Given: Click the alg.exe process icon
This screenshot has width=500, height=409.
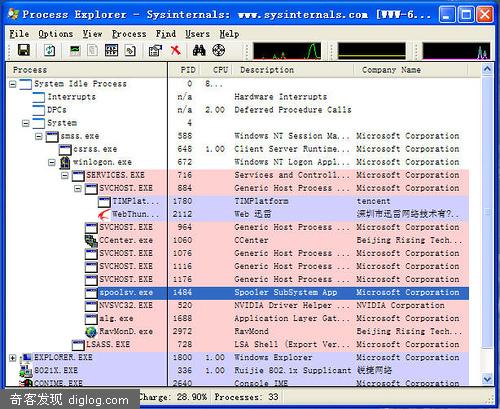Looking at the screenshot, I should pos(91,319).
